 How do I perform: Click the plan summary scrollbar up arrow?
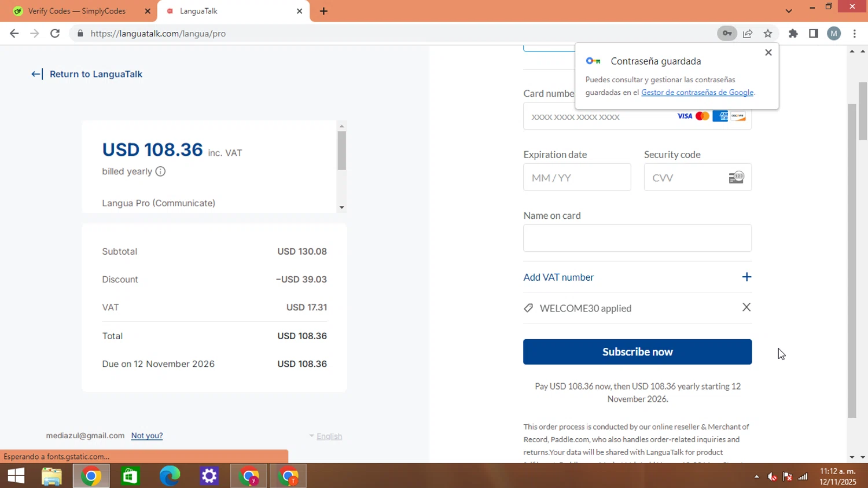(x=341, y=126)
